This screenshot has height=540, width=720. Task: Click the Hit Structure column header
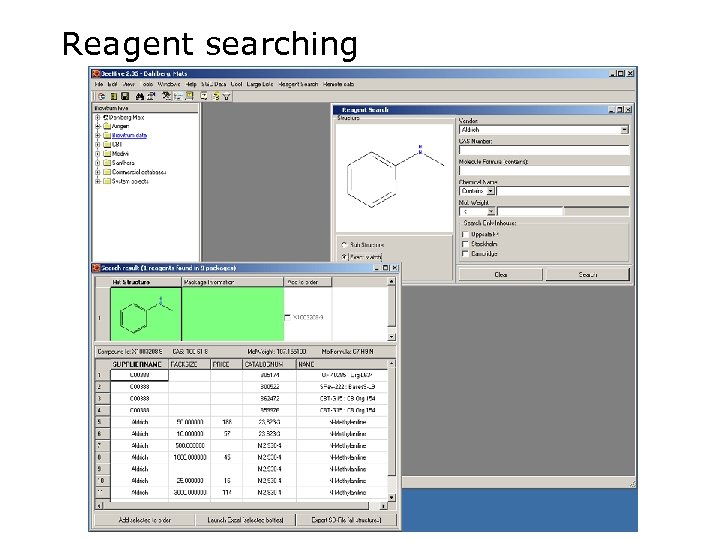click(146, 282)
